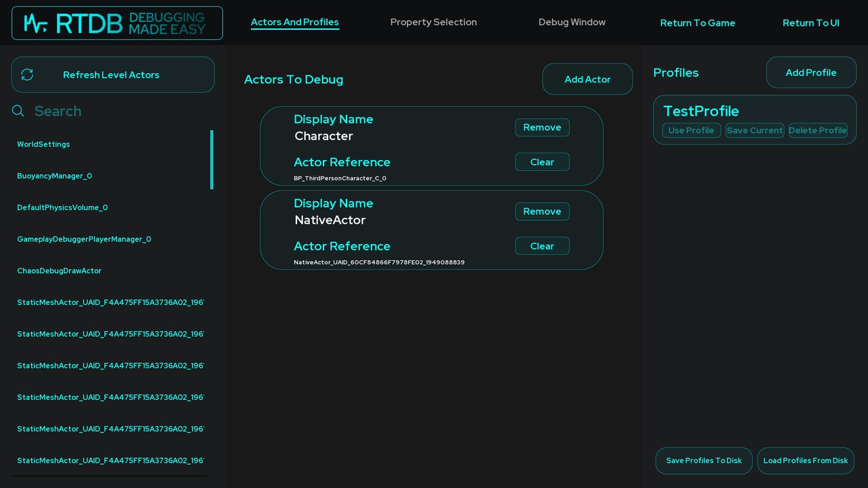The image size is (868, 488).
Task: Click Load Profiles From Disk
Action: click(806, 461)
